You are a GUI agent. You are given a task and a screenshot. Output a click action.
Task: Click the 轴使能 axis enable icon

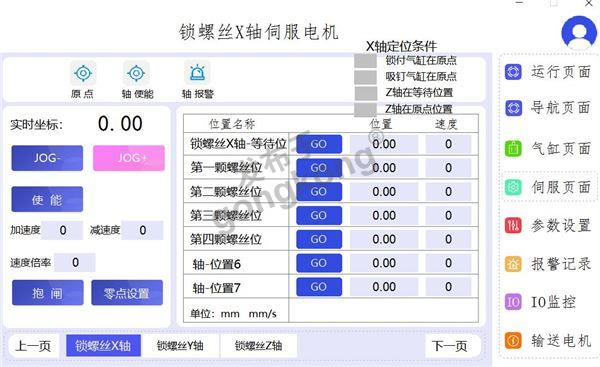click(136, 73)
